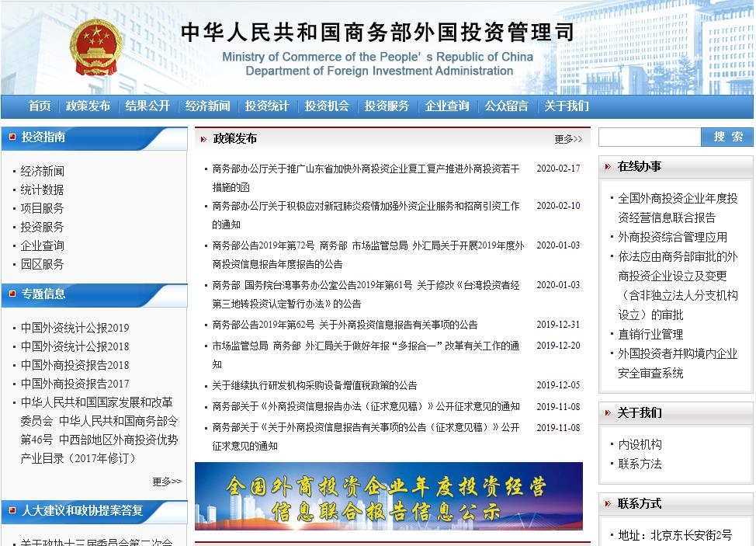Open 关于我们 in top navigation bar
This screenshot has width=756, height=546.
567,106
